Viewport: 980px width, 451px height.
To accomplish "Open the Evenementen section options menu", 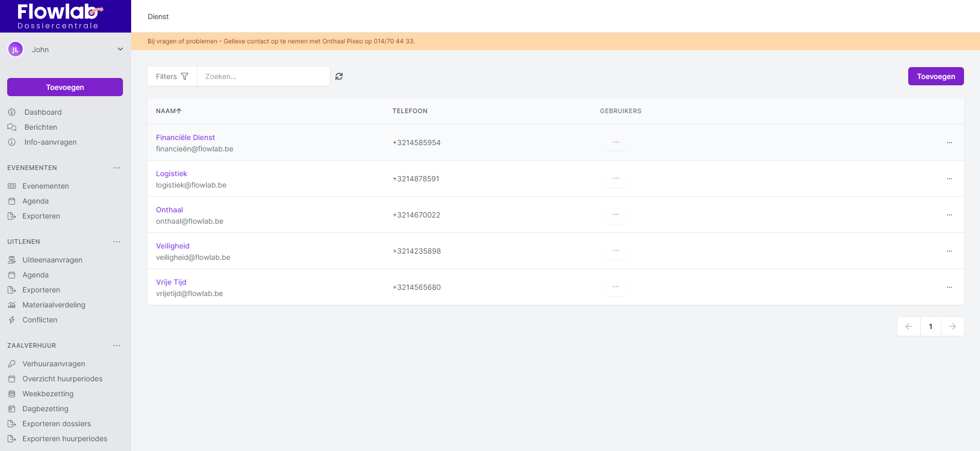I will pyautogui.click(x=117, y=168).
